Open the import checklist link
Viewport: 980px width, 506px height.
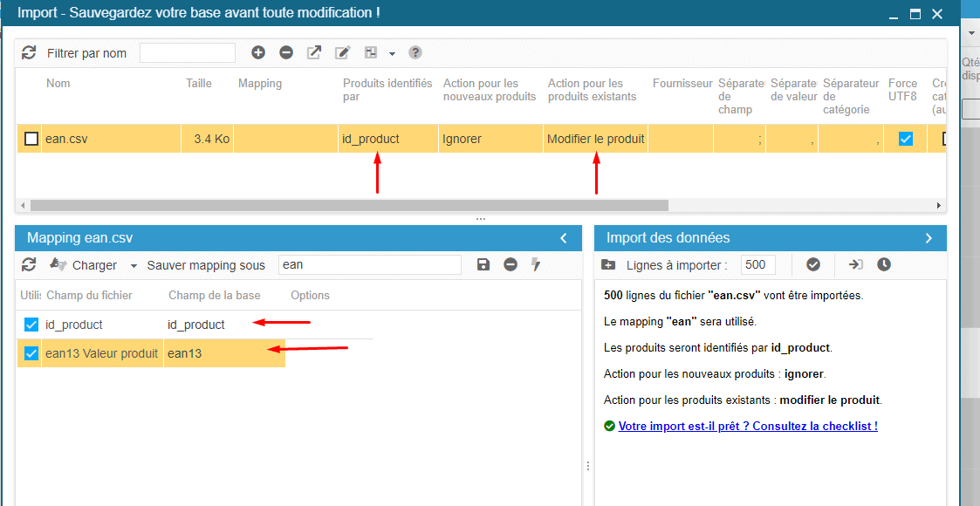tap(747, 426)
